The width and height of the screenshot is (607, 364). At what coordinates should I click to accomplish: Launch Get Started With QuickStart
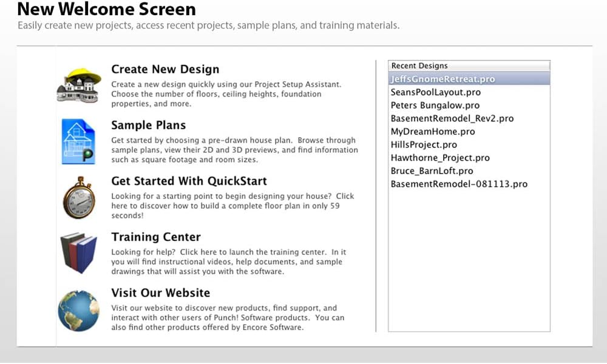189,181
